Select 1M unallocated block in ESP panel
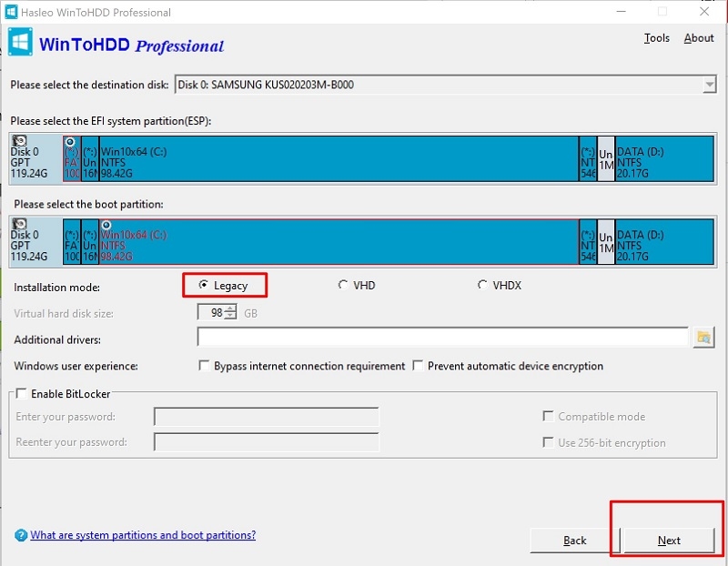Viewport: 728px width, 566px height. pos(606,159)
